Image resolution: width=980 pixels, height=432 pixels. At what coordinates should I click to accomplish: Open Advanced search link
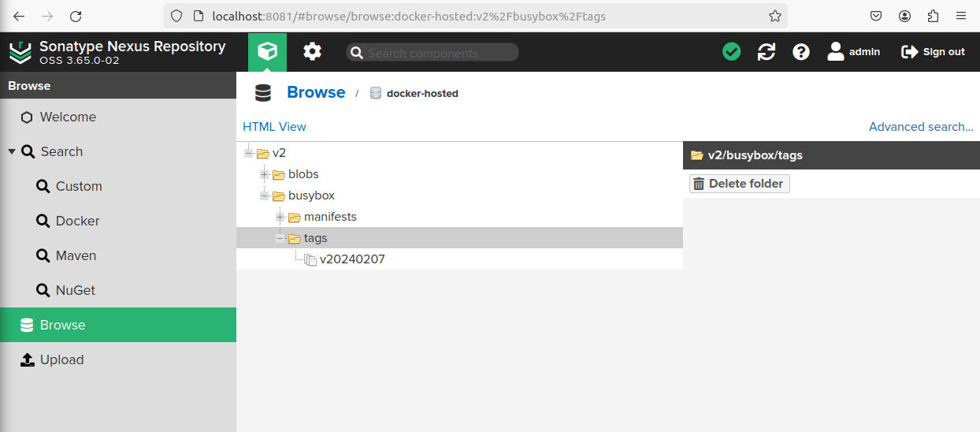tap(921, 126)
